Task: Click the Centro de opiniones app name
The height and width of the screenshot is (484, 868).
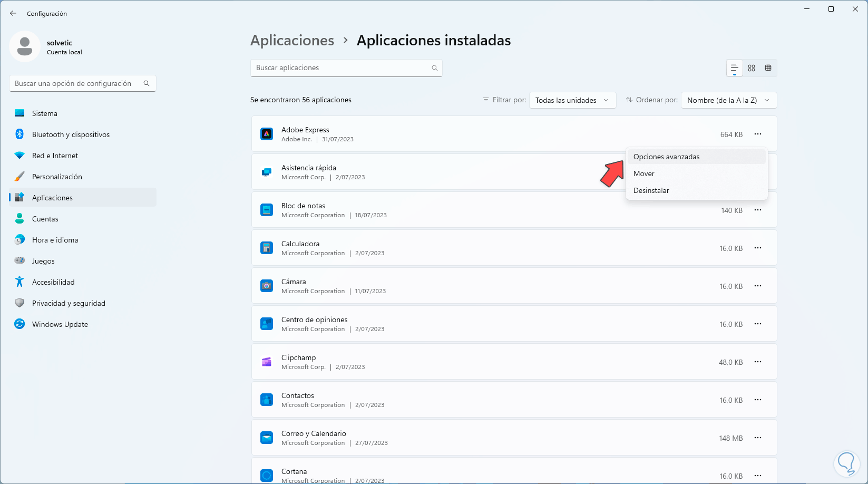Action: coord(315,320)
